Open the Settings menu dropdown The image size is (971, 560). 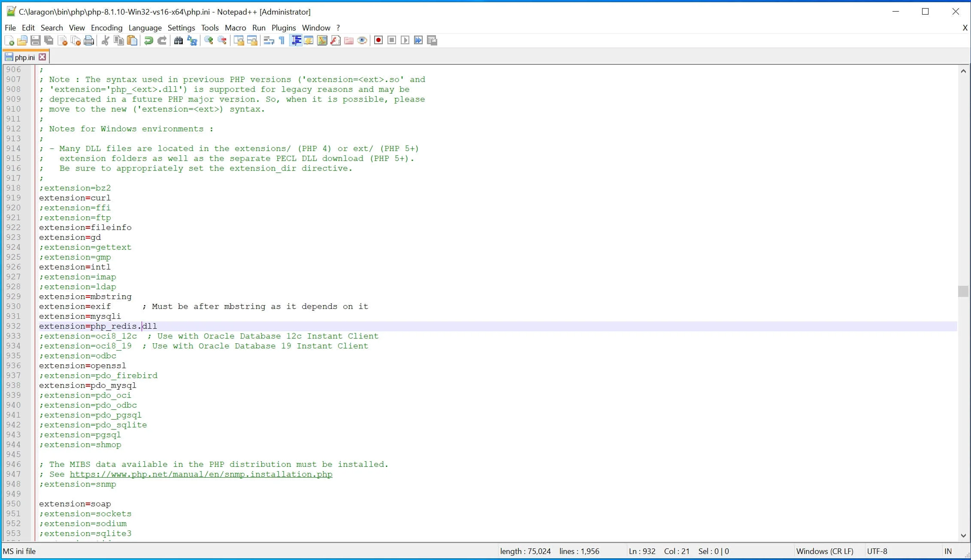(180, 27)
